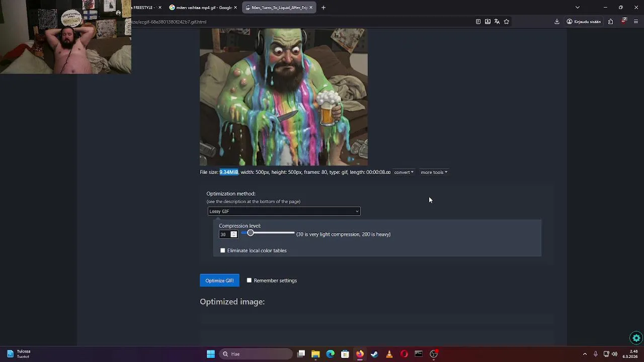This screenshot has height=362, width=644.
Task: Open the terminal icon on the taskbar
Action: pos(419,354)
